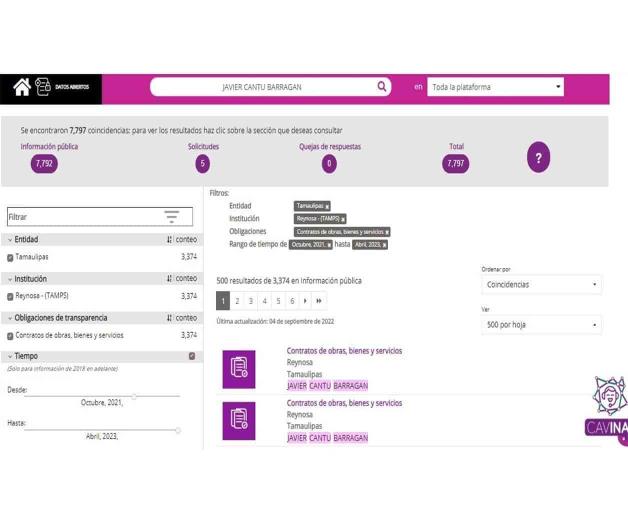Viewport: 628px width, 524px height.
Task: View the Solicitudes results count of 5
Action: click(203, 164)
